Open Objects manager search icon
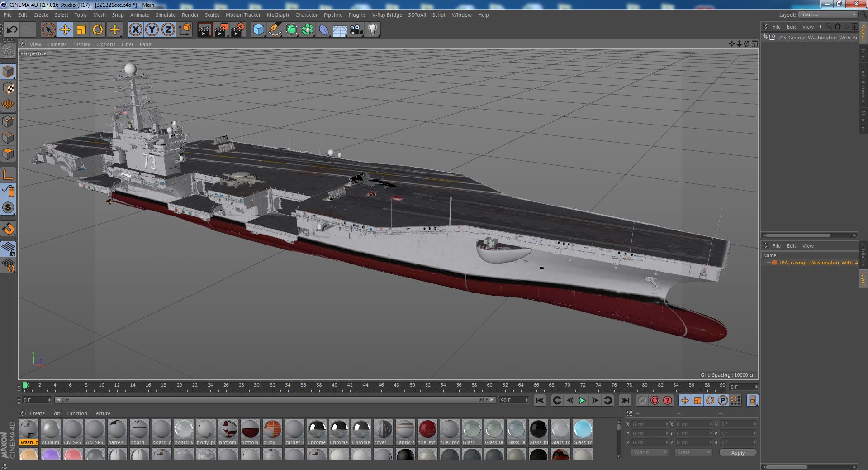The image size is (868, 470). click(829, 27)
